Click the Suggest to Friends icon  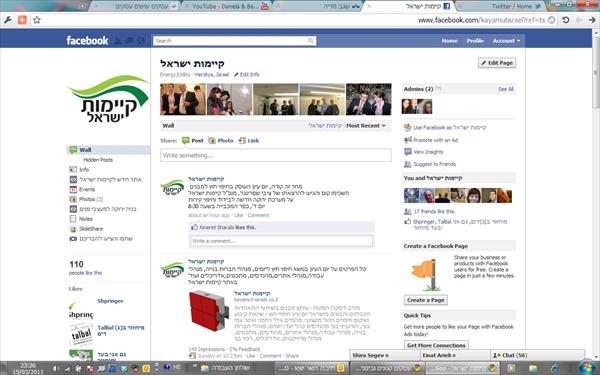(x=408, y=164)
